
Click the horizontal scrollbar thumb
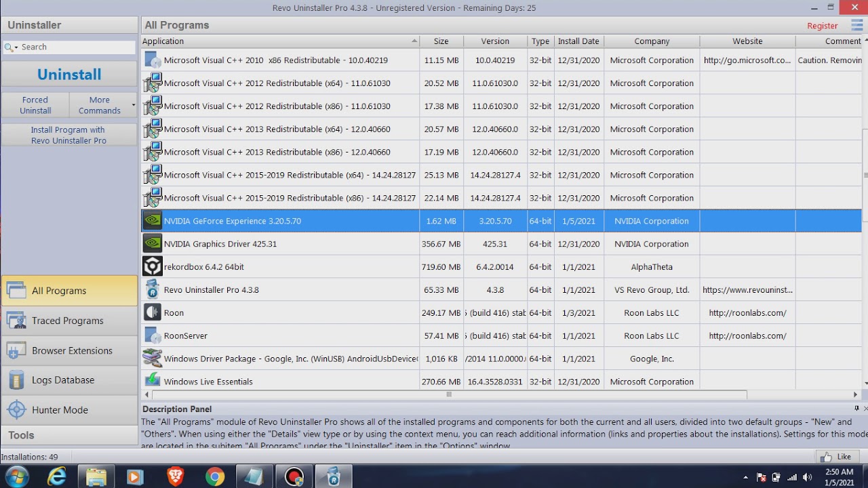448,394
